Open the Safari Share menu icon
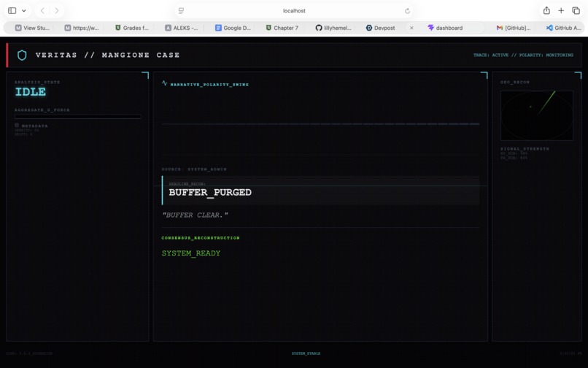Image resolution: width=588 pixels, height=368 pixels. coord(546,10)
